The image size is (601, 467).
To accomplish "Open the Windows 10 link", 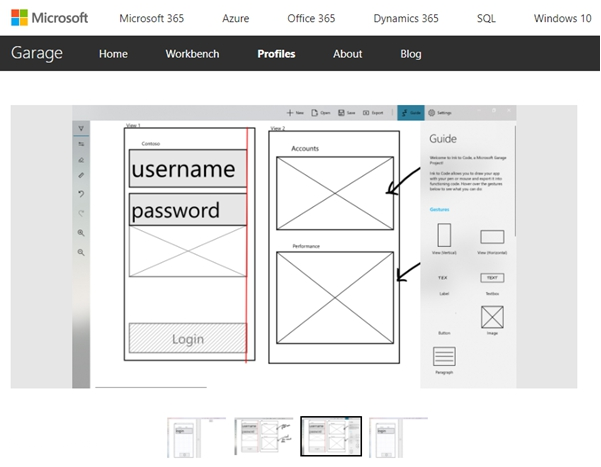I will click(562, 18).
